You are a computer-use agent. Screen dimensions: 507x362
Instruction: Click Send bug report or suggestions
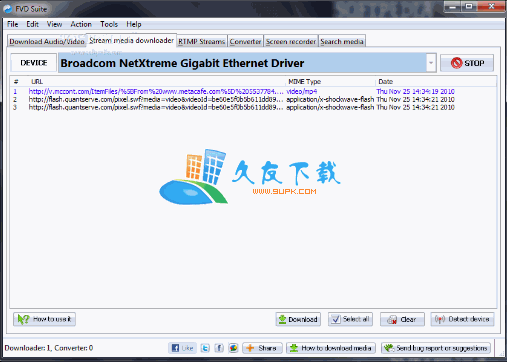coord(436,348)
